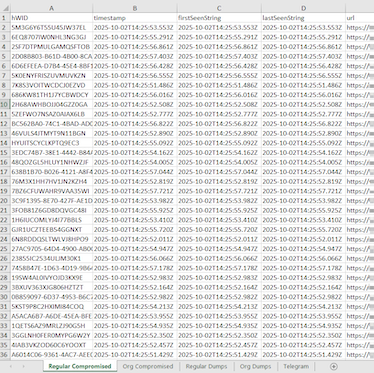Select row 36 using its row header
Image resolution: width=374 pixels, height=373 pixels.
click(5, 355)
